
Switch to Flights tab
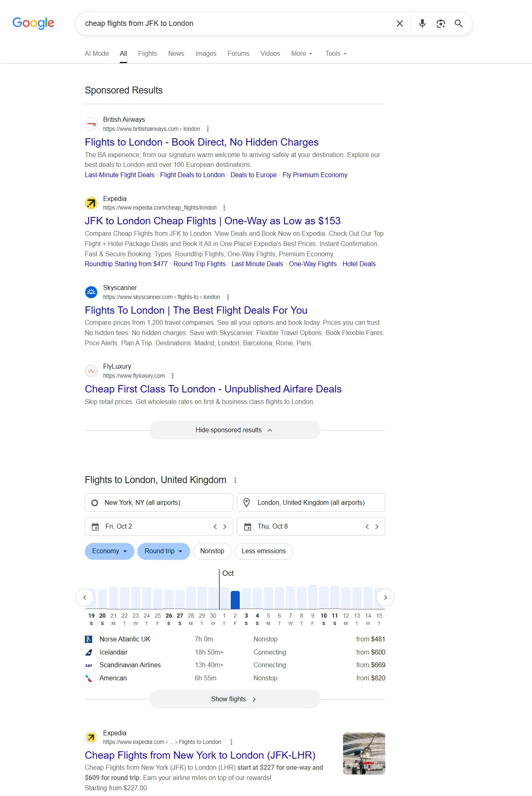coord(148,54)
